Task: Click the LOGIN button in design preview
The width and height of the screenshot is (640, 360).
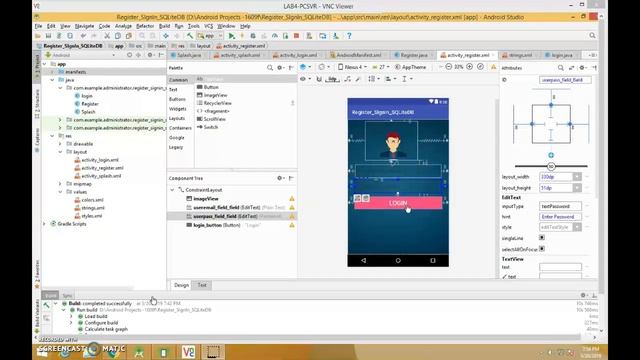Action: (398, 203)
